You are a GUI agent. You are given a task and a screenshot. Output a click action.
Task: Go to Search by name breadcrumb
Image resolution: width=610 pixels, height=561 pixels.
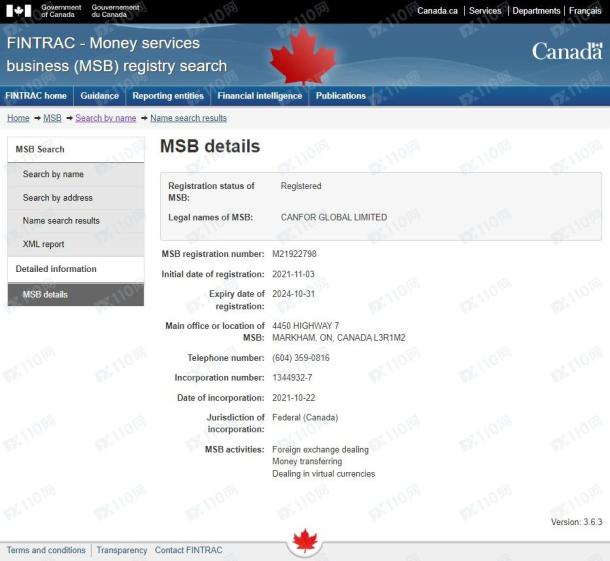pos(106,118)
